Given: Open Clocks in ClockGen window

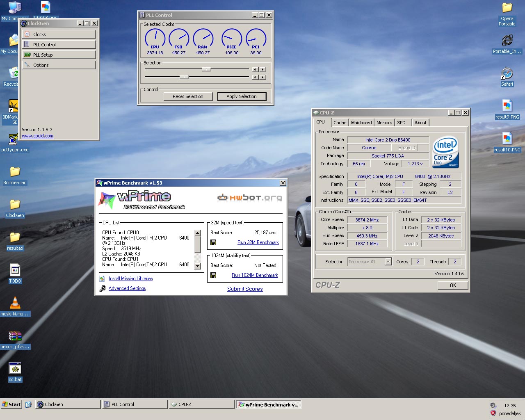Looking at the screenshot, I should click(59, 34).
